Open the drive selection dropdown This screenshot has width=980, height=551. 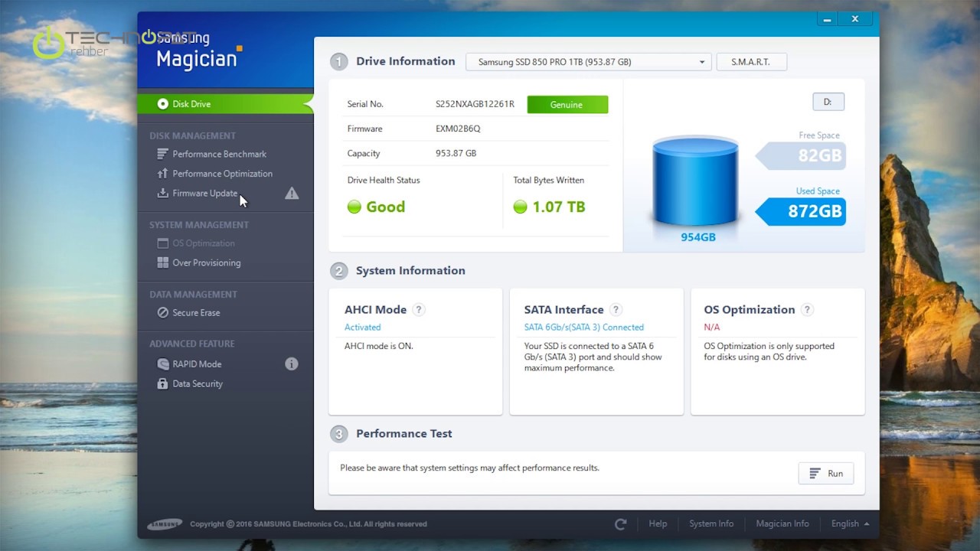(x=589, y=62)
